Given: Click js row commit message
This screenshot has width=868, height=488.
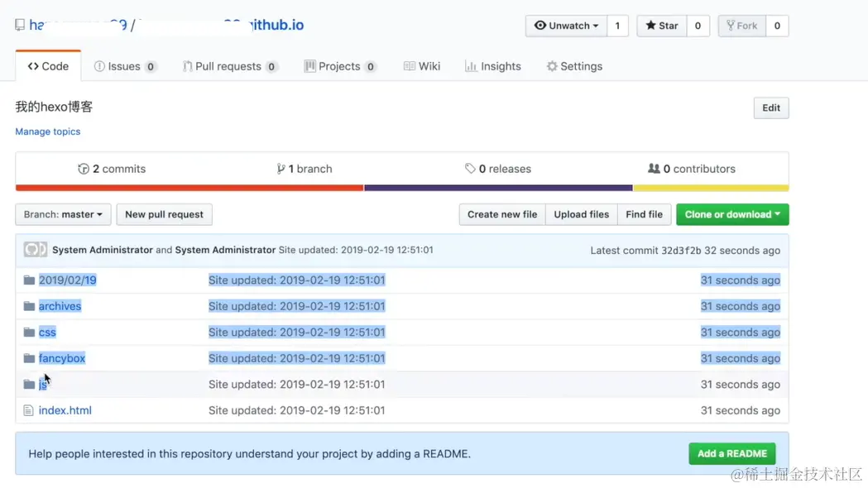Looking at the screenshot, I should point(297,385).
